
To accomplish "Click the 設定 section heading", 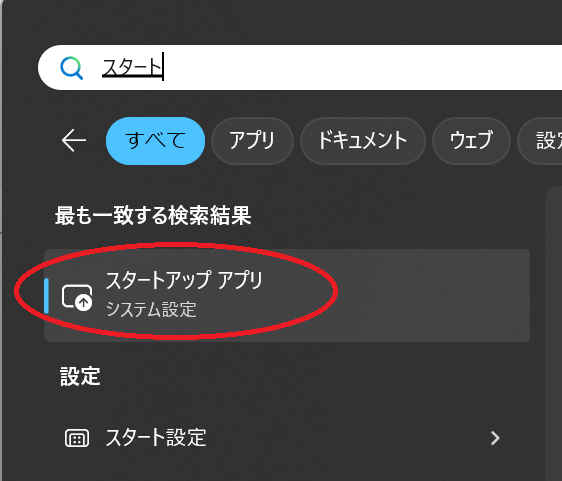I will point(80,376).
